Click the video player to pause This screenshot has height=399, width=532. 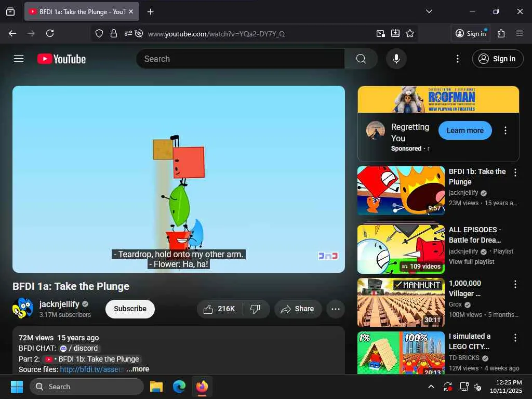179,179
